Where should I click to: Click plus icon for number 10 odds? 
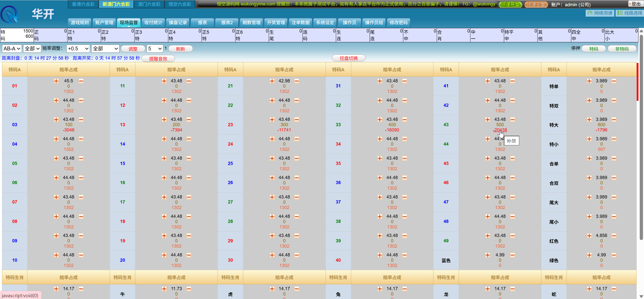point(56,255)
